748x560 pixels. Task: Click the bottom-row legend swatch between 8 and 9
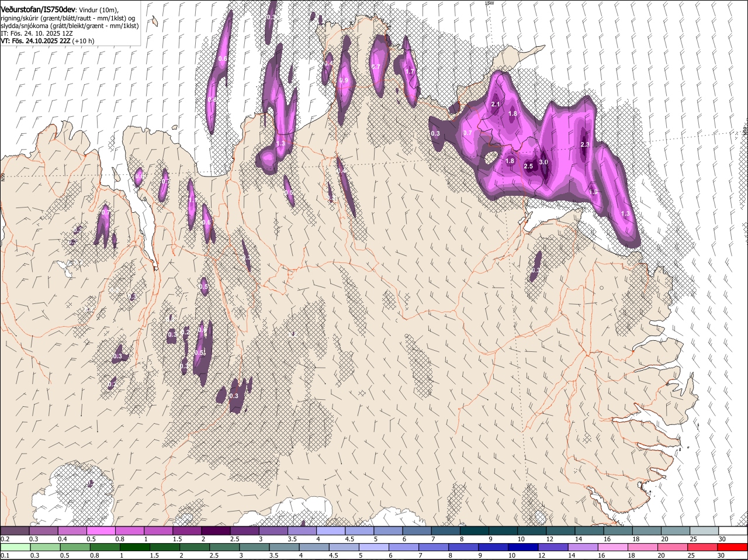point(463,547)
